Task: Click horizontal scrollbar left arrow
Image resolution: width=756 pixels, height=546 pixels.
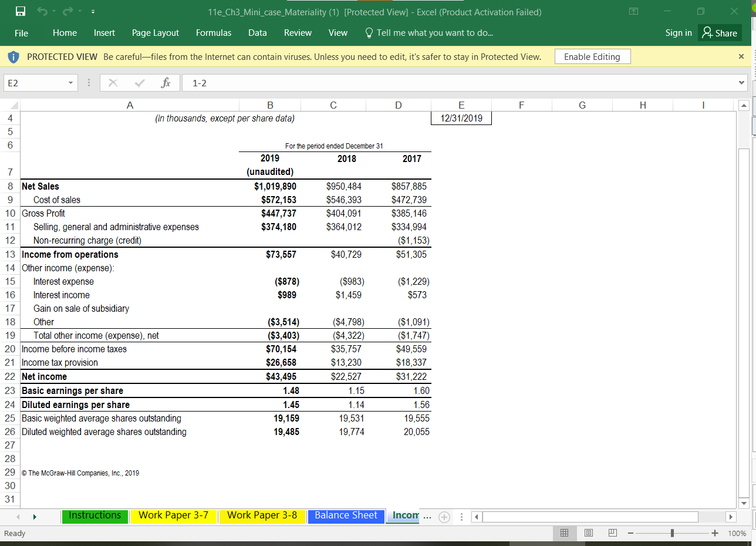Action: [x=477, y=518]
